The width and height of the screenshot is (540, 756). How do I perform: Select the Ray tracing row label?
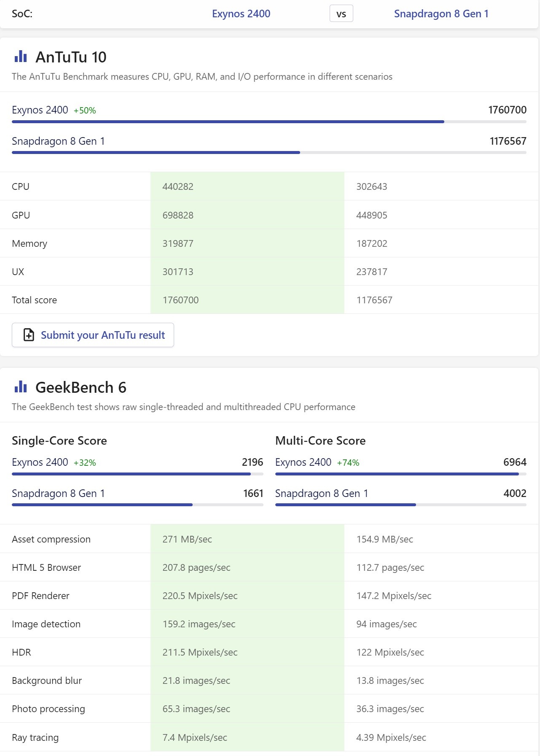[x=35, y=737]
